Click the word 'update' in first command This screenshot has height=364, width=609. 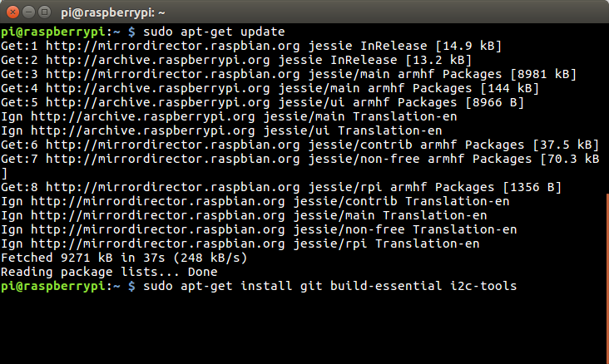(x=262, y=32)
